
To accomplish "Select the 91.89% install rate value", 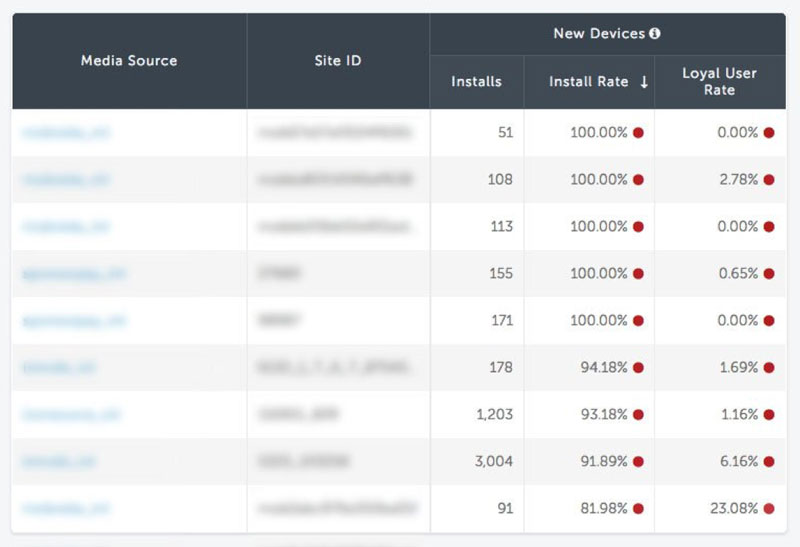I will point(604,461).
